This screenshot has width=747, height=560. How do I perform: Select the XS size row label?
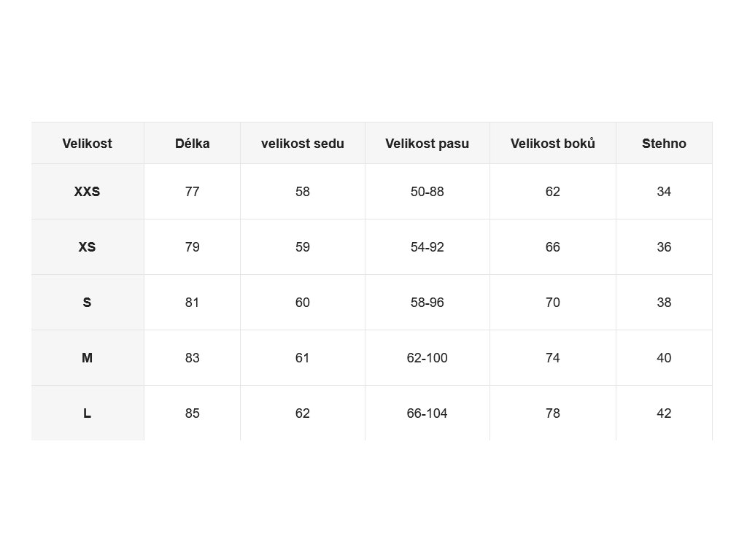(x=88, y=246)
